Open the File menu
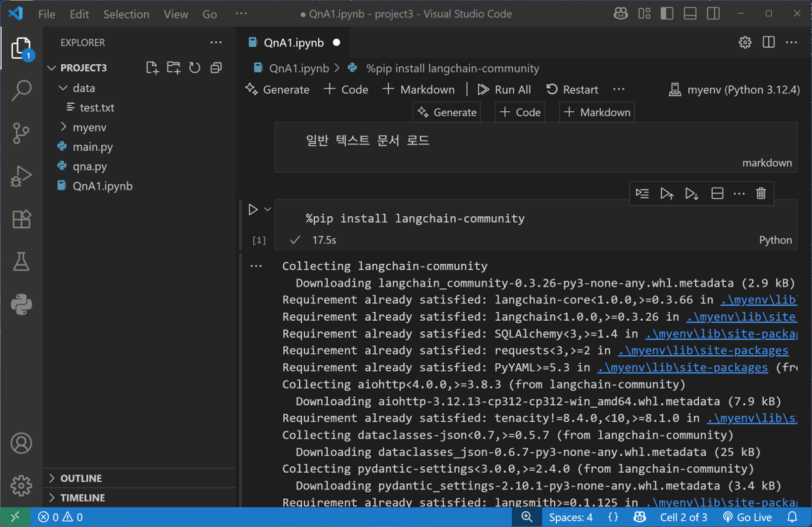This screenshot has width=812, height=527. 47,14
